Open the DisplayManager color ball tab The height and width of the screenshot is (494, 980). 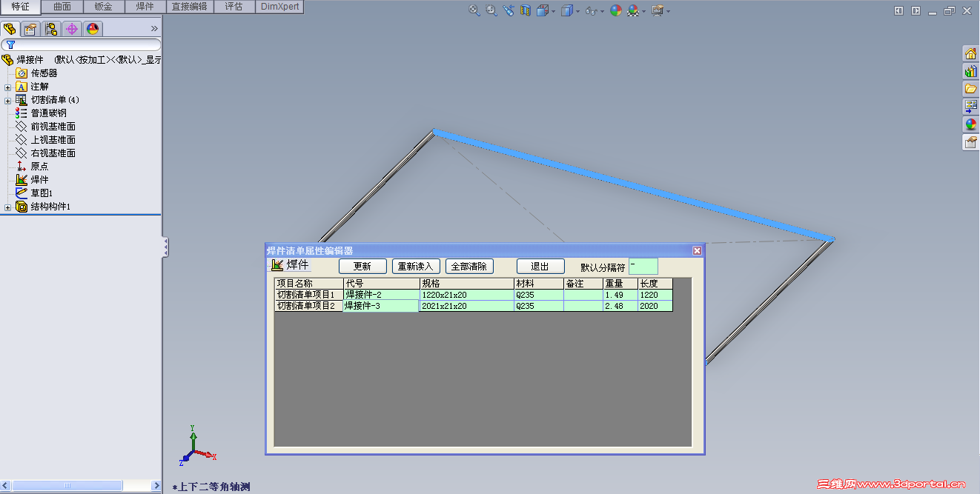click(x=92, y=29)
